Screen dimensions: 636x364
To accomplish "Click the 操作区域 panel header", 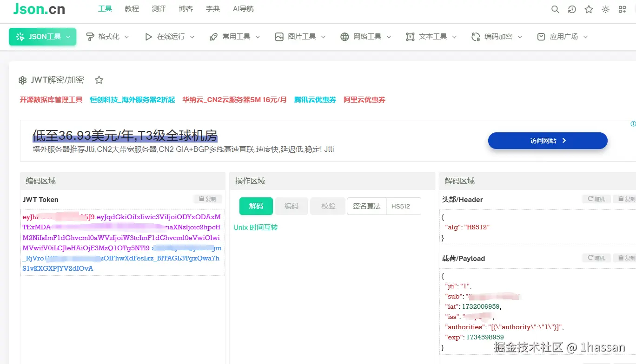I will 332,181.
